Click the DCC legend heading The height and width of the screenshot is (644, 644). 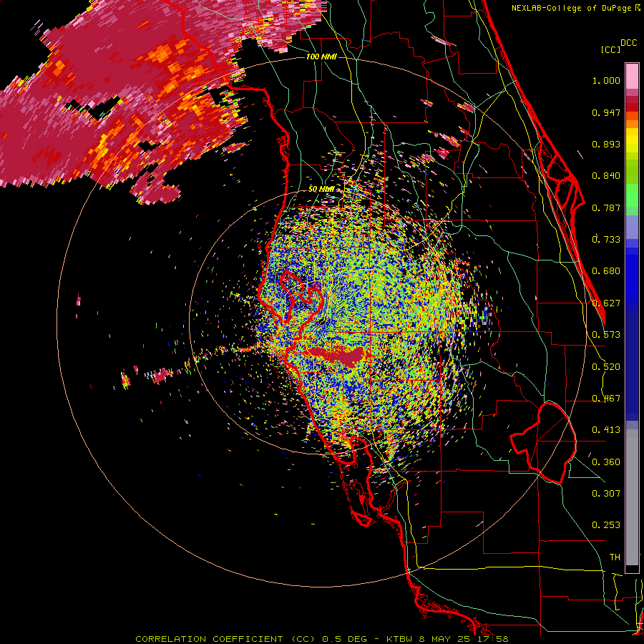[628, 43]
